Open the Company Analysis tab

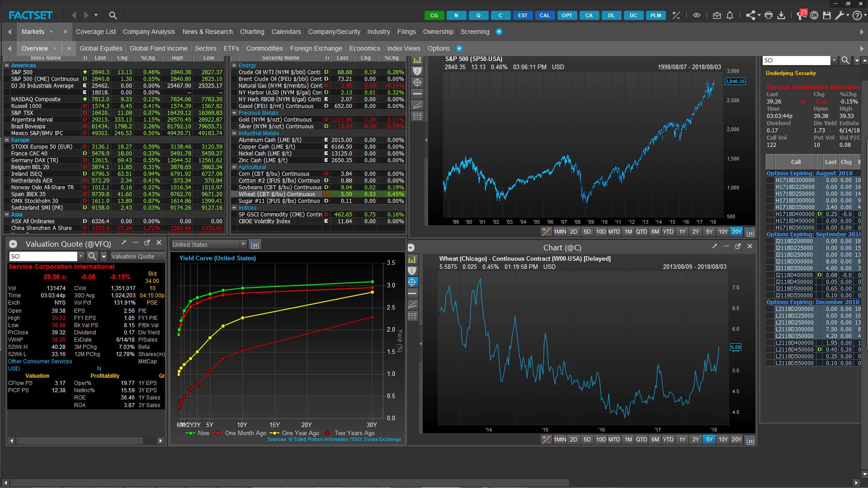149,32
